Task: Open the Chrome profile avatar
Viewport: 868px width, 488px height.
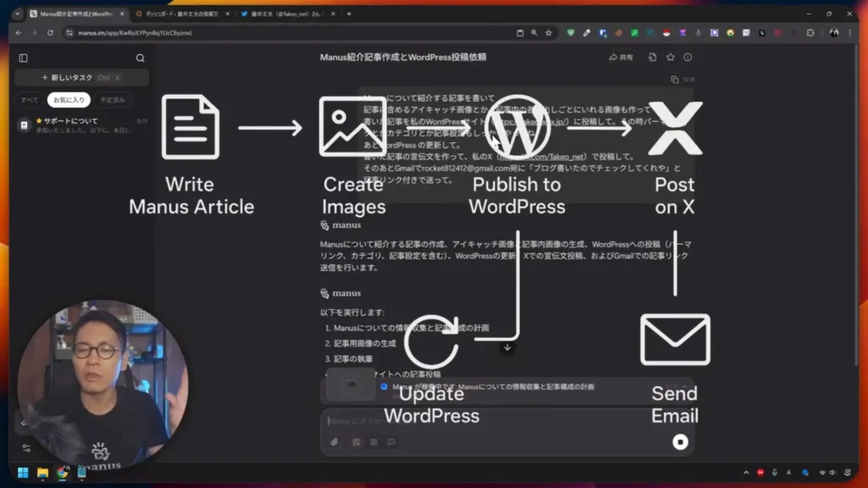Action: tap(834, 33)
